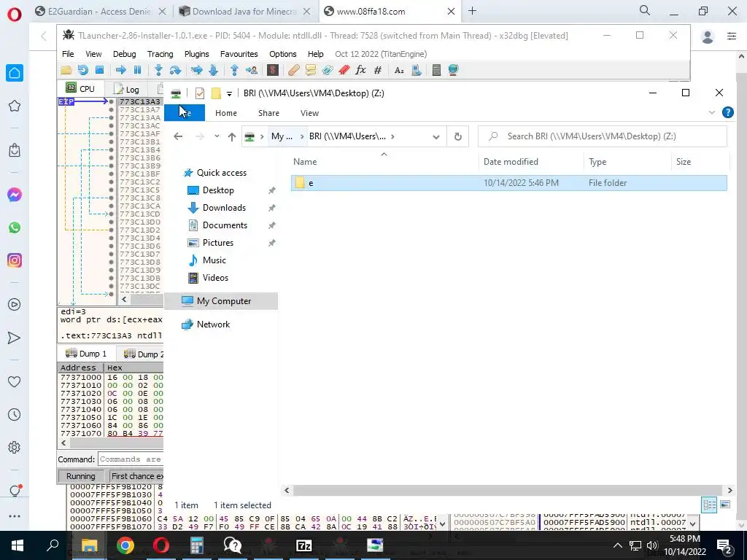The width and height of the screenshot is (747, 560).
Task: Go back with Explorer back arrow
Action: point(178,136)
